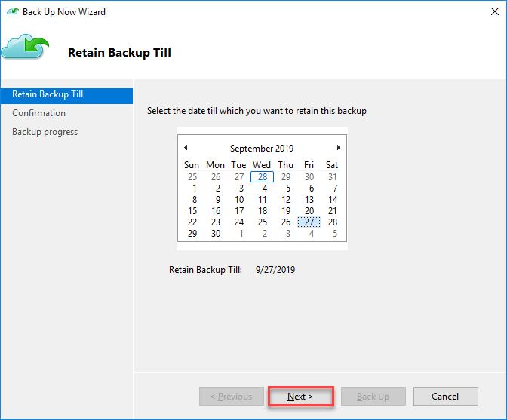Click the Back Up Now Wizard title icon
This screenshot has height=420, width=507.
click(x=11, y=12)
